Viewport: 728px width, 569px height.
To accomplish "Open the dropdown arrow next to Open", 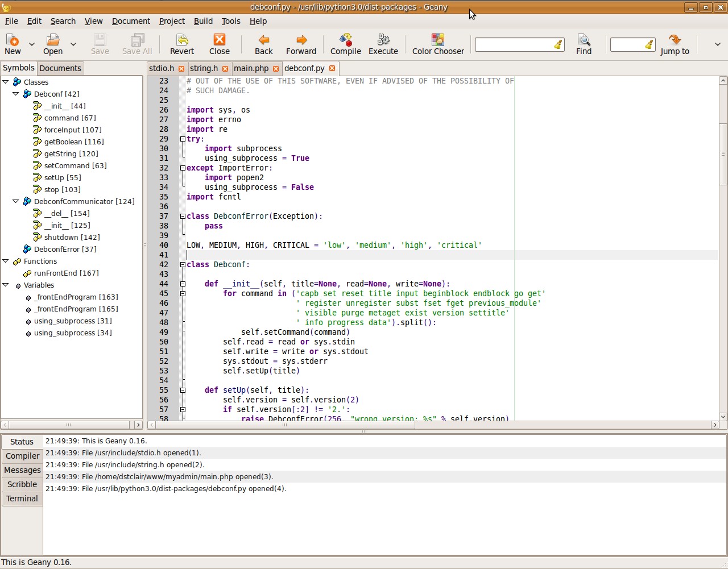I will 73,44.
